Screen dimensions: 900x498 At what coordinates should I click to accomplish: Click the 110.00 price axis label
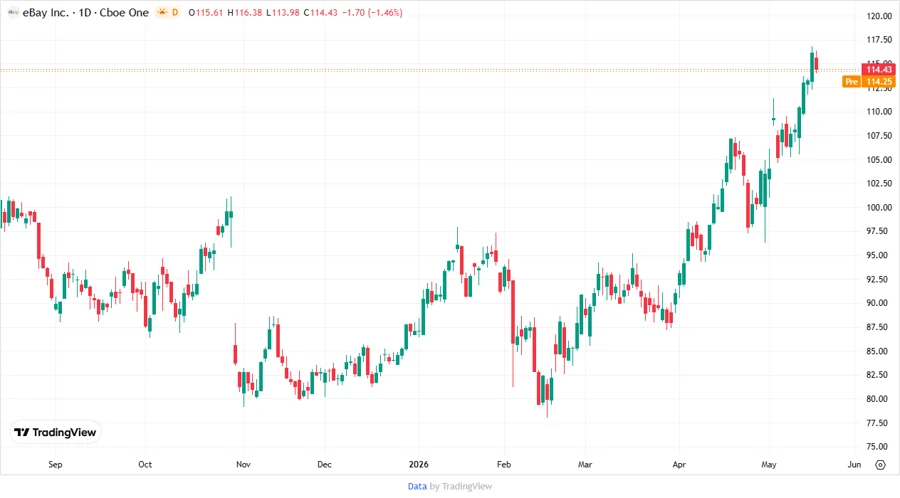click(x=879, y=111)
